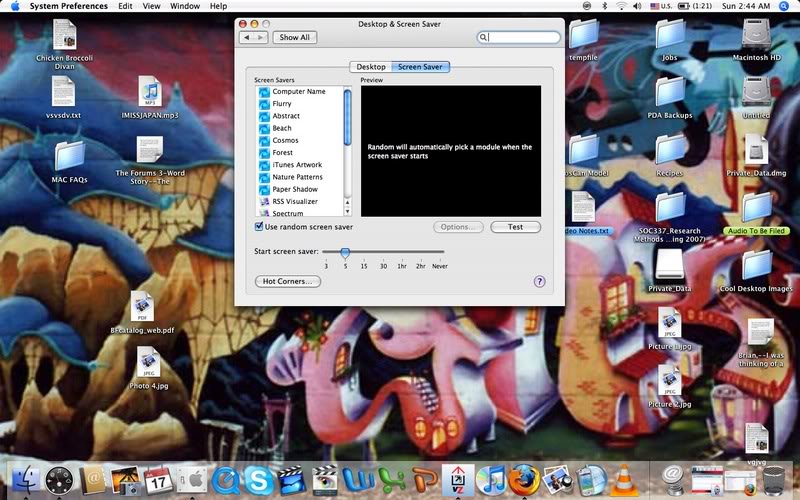Screen dimensions: 800x500
Task: Open the Edit menu
Action: (x=125, y=6)
